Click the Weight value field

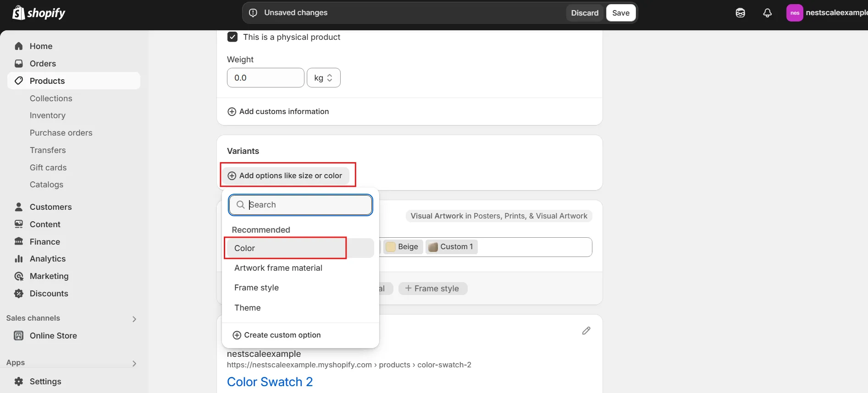coord(265,78)
